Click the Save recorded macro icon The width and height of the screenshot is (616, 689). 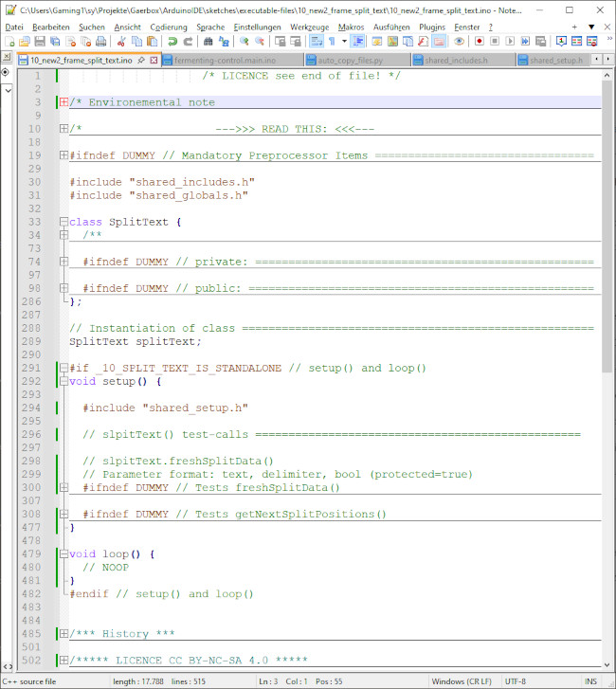coord(541,42)
